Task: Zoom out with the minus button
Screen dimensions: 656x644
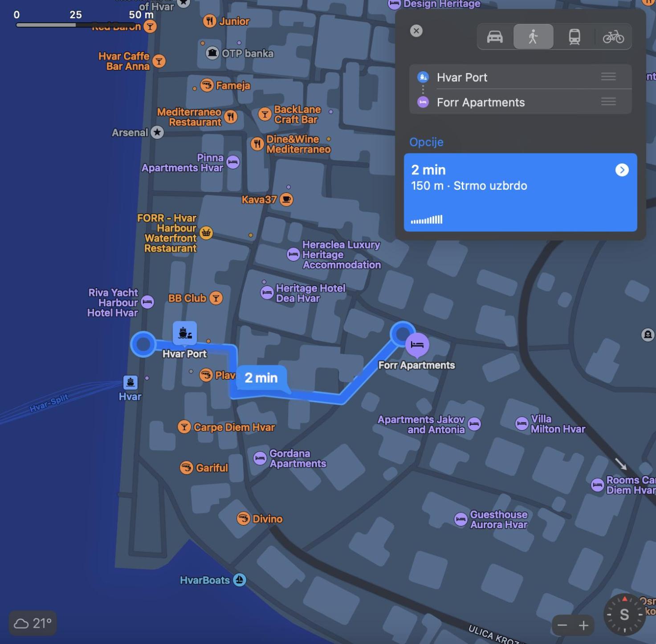Action: pos(562,625)
